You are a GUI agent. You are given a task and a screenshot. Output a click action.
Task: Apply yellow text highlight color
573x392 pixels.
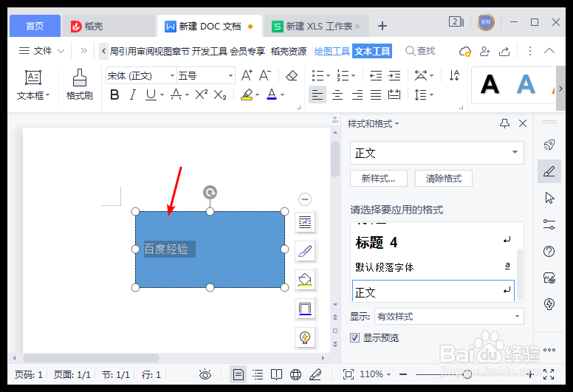tap(247, 95)
